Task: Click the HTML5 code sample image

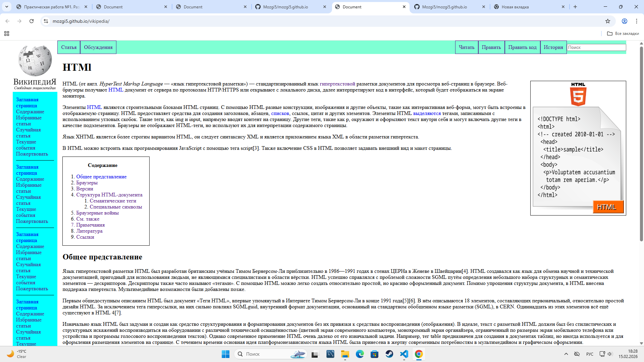Action: [578, 148]
